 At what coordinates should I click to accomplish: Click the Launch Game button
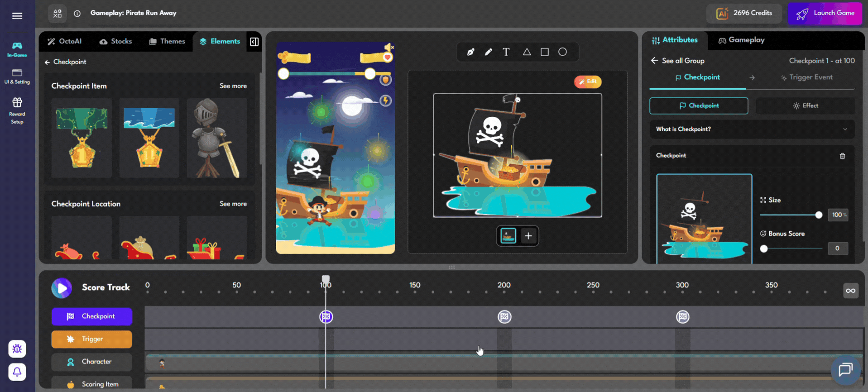point(825,13)
